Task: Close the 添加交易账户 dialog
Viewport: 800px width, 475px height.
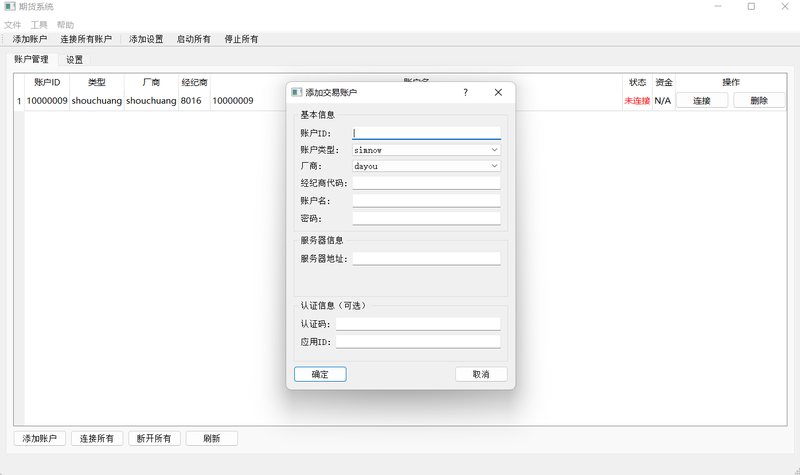Action: click(x=498, y=92)
